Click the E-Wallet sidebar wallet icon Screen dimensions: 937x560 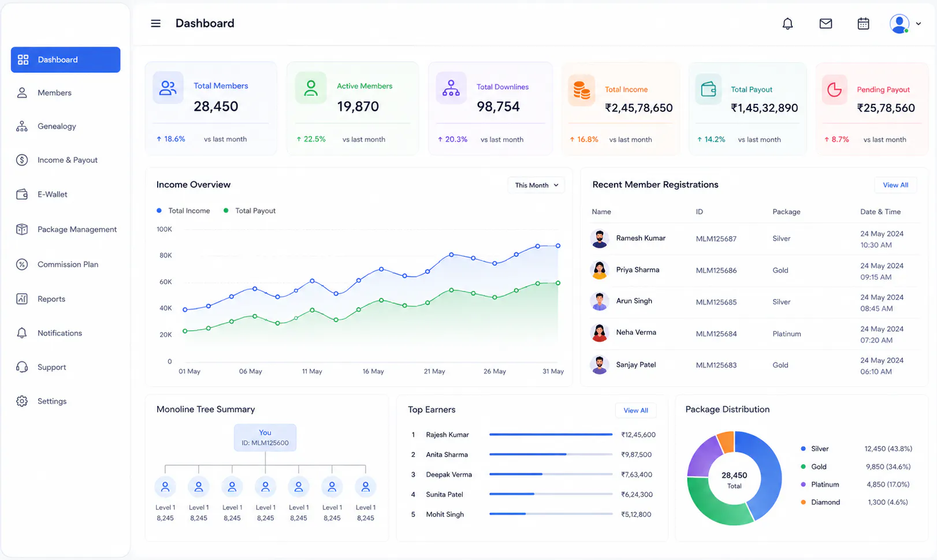tap(22, 195)
